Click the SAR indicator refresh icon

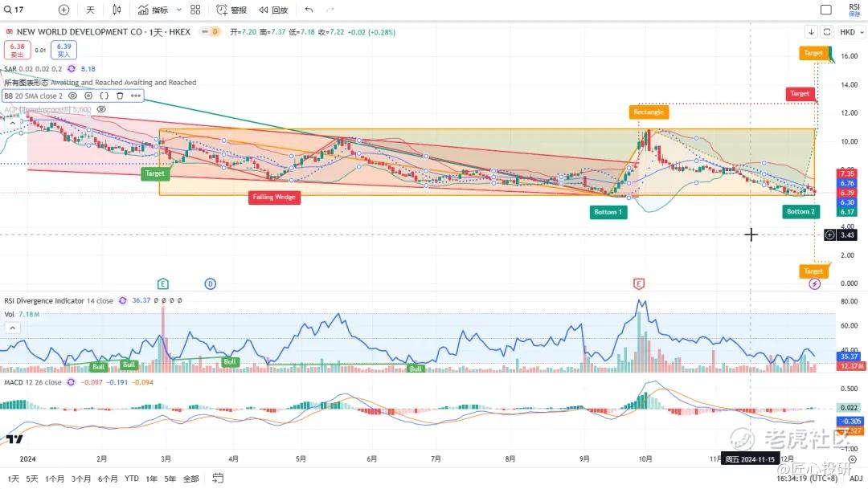[x=72, y=68]
